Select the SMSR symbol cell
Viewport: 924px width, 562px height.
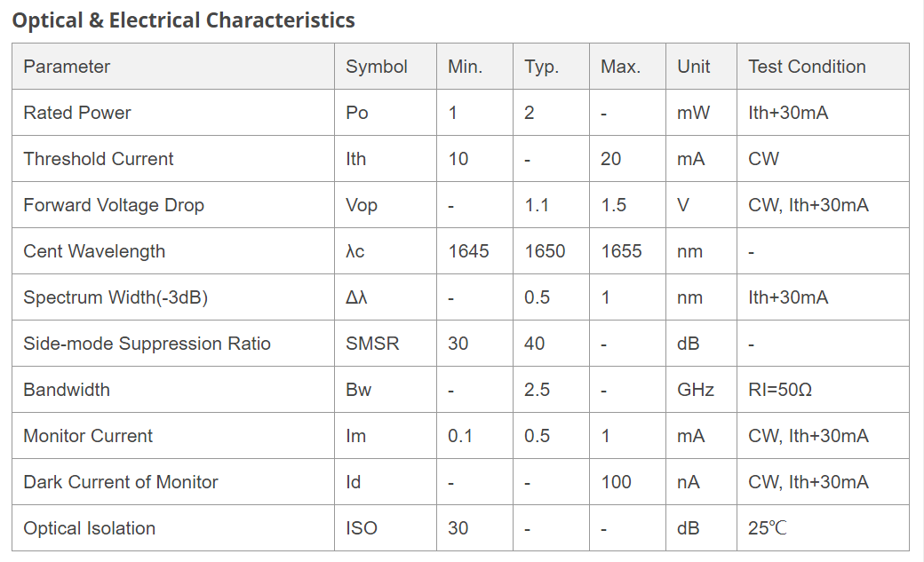point(386,344)
